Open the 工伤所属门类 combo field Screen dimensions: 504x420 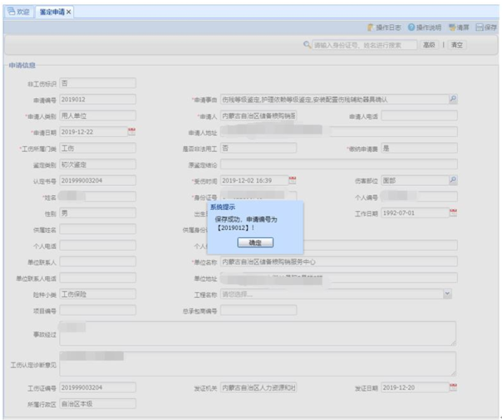pyautogui.click(x=97, y=148)
